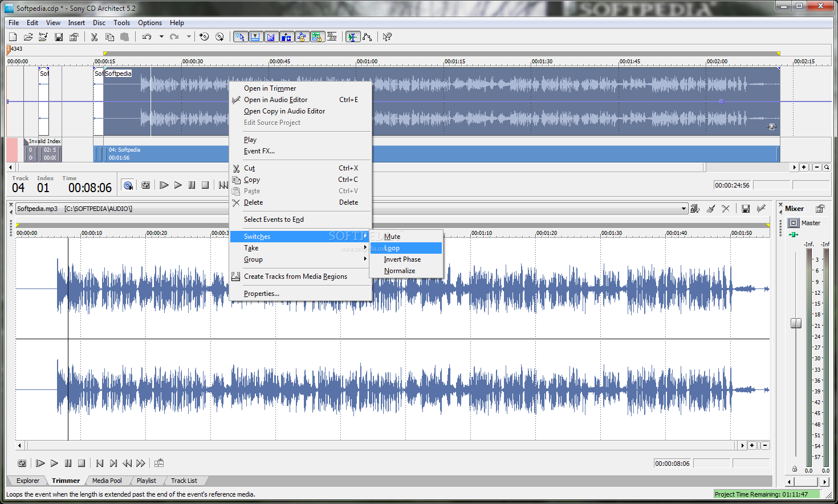The width and height of the screenshot is (838, 504).
Task: Click the Undo arrow icon
Action: 147,37
